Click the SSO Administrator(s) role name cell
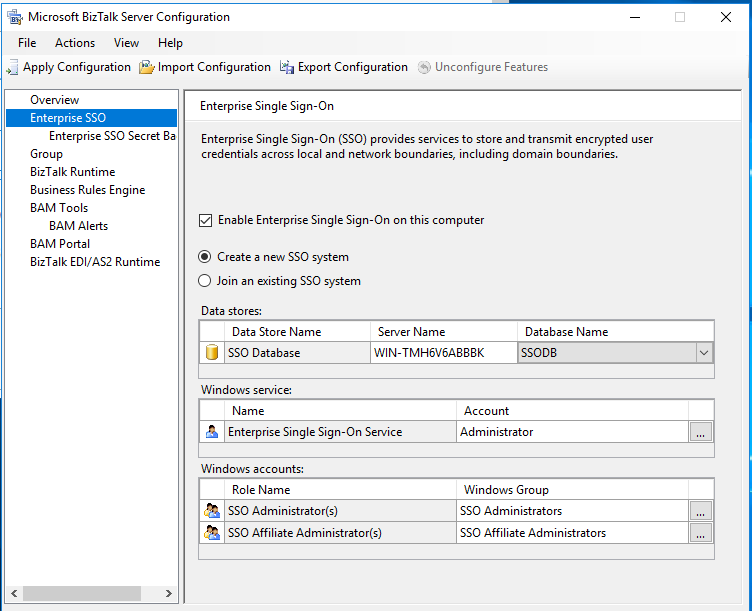752x611 pixels. [x=340, y=511]
